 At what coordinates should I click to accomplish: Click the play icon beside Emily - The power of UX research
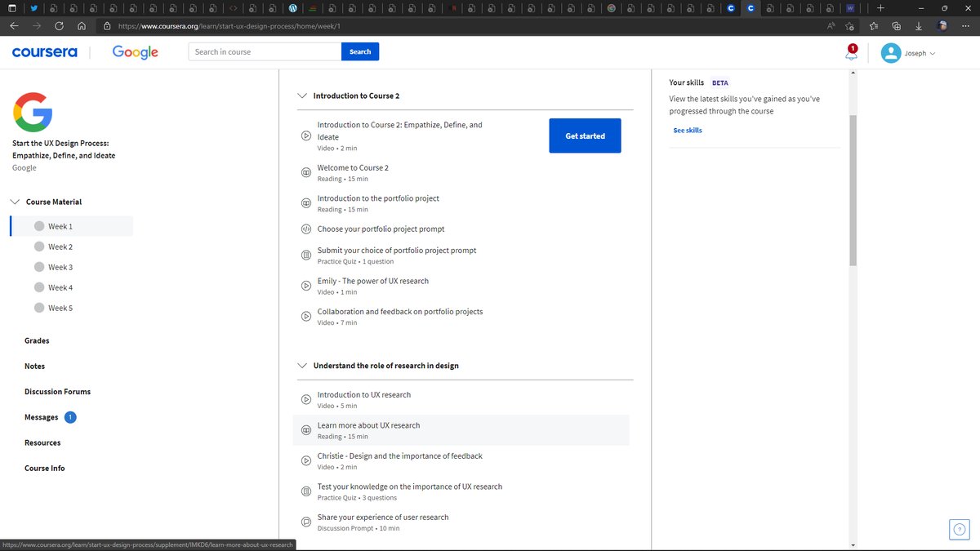(306, 285)
